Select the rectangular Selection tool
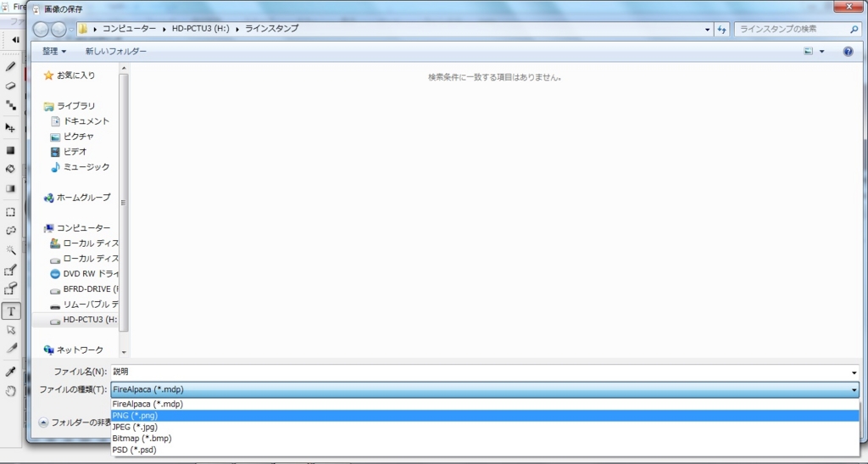This screenshot has width=868, height=464. 10,212
